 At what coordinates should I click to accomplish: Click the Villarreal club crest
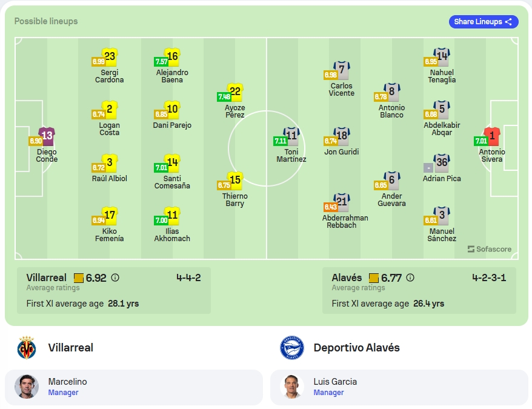pyautogui.click(x=27, y=348)
